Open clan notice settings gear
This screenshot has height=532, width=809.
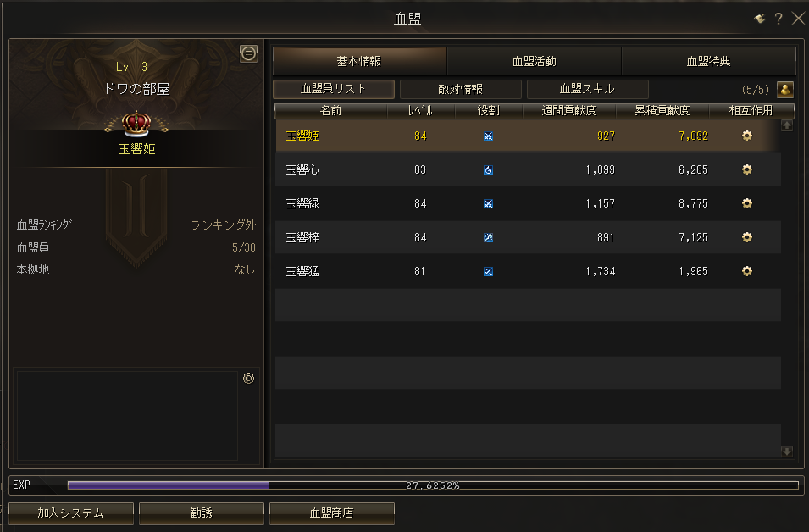(x=249, y=378)
